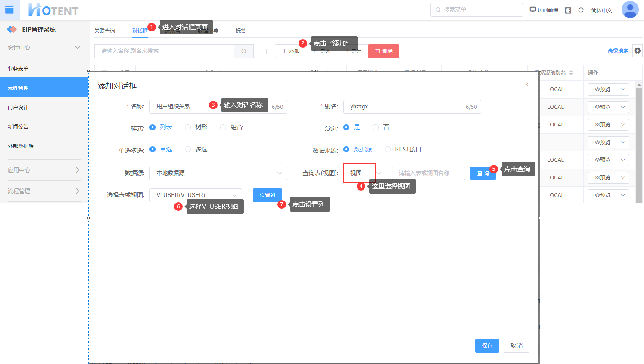Open the V_USER(V_USER) table dropdown
Viewport: 644px width, 364px height.
(196, 195)
